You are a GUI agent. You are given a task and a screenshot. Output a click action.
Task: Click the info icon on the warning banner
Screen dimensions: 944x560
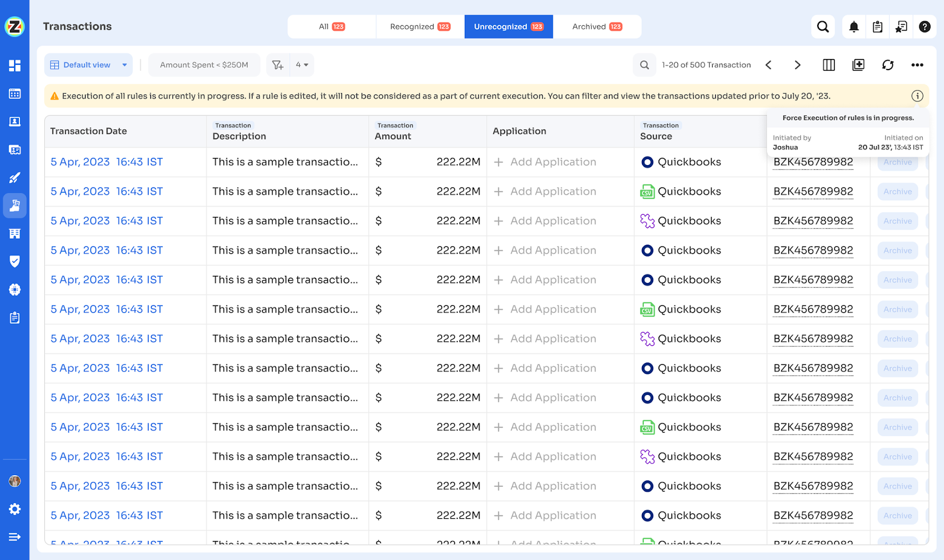click(x=917, y=95)
